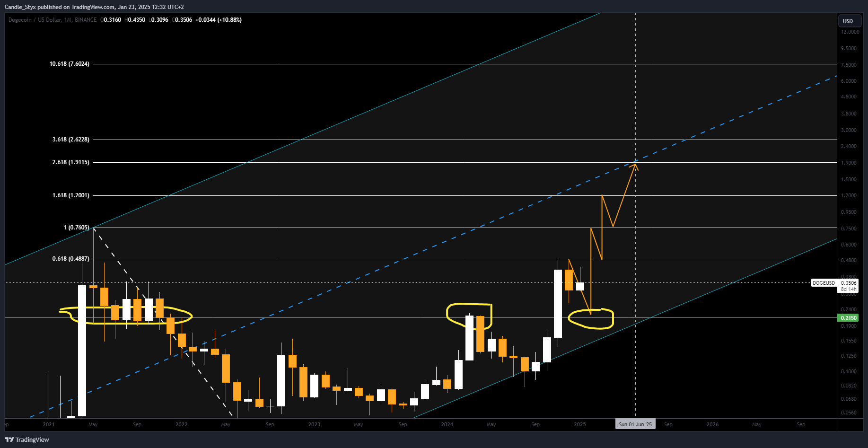The image size is (868, 448).
Task: Click the 0.1550 price scale label
Action: [x=849, y=341]
